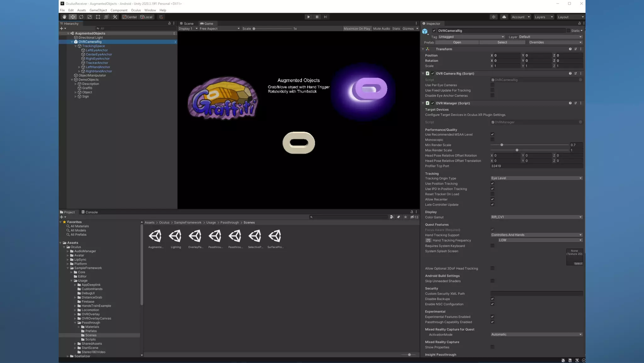
Task: Click the Pause button
Action: point(317,17)
